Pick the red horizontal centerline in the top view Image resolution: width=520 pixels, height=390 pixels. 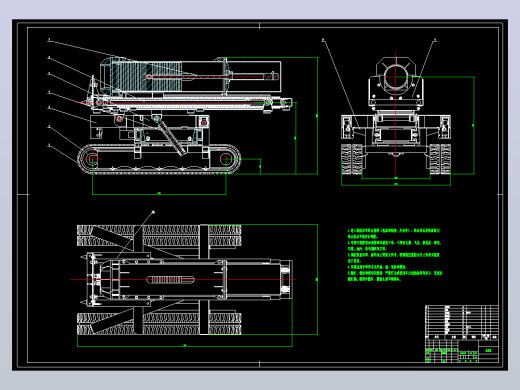pos(183,279)
